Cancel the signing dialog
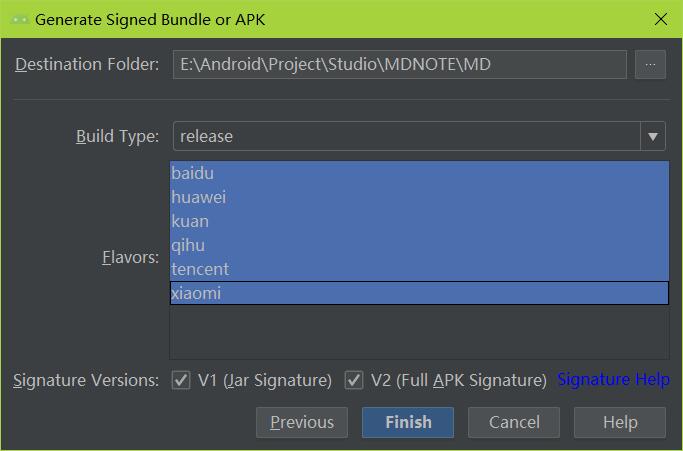The width and height of the screenshot is (683, 451). [514, 422]
